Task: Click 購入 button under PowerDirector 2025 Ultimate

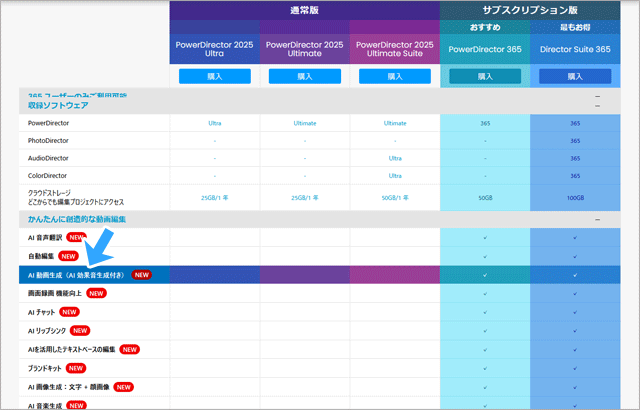Action: coord(305,76)
